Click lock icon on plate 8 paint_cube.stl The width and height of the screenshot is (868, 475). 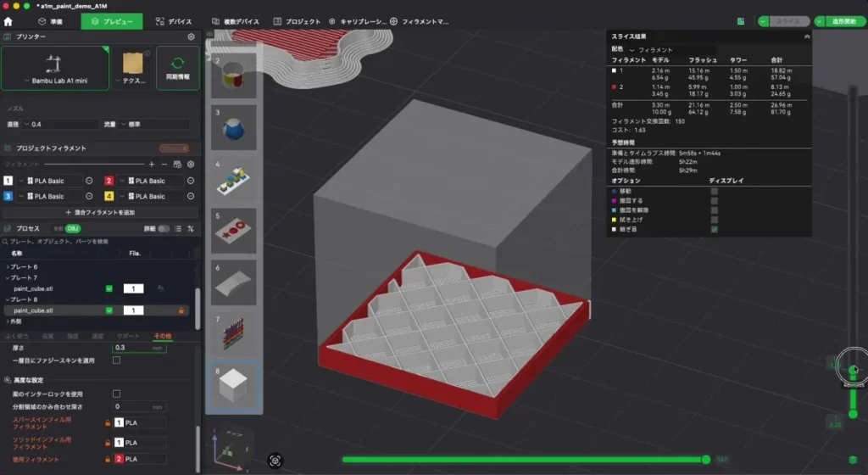tap(181, 310)
